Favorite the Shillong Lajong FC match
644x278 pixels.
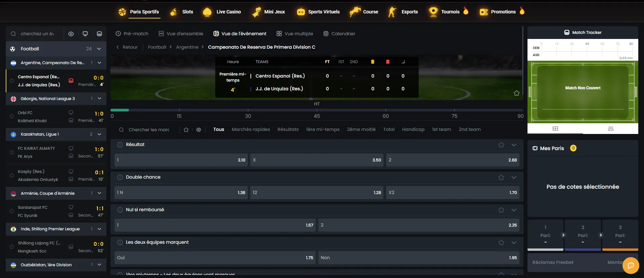point(12,247)
